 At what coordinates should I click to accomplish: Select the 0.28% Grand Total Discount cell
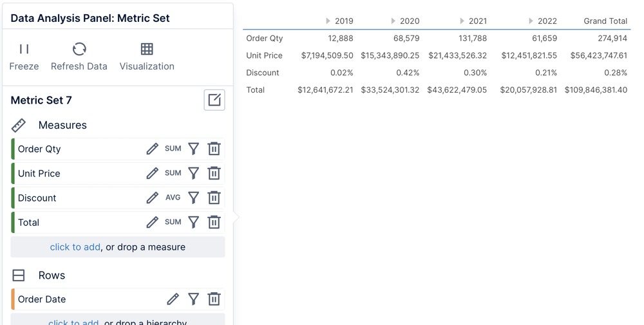616,73
